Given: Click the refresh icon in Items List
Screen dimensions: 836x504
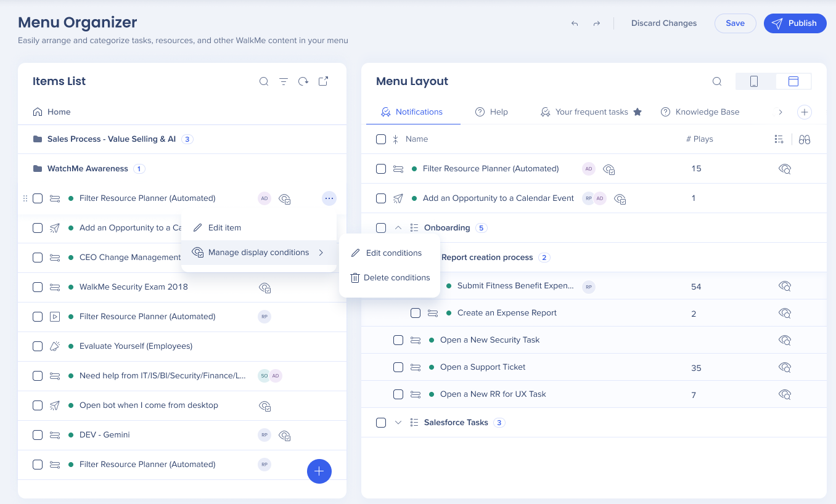Looking at the screenshot, I should pos(303,81).
